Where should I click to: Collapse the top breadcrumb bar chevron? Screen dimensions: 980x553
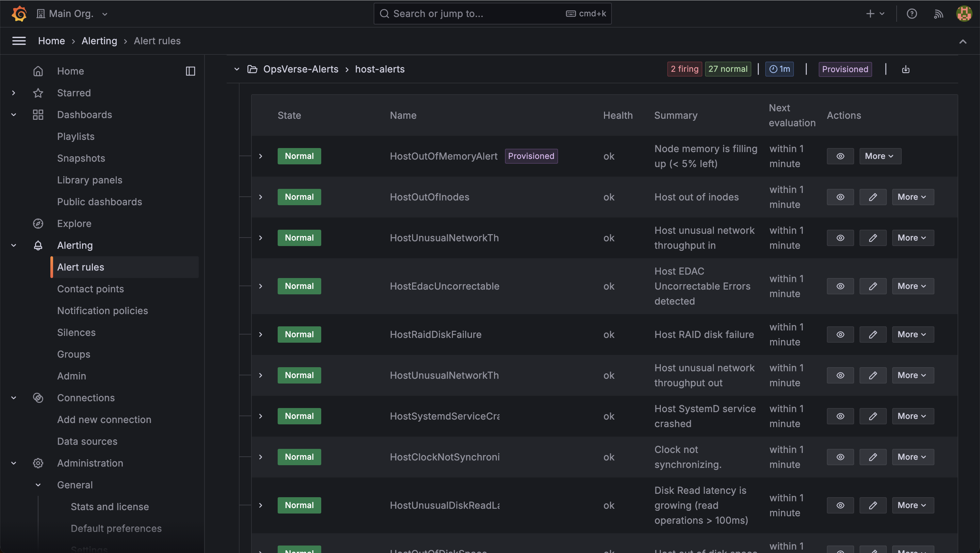click(963, 42)
